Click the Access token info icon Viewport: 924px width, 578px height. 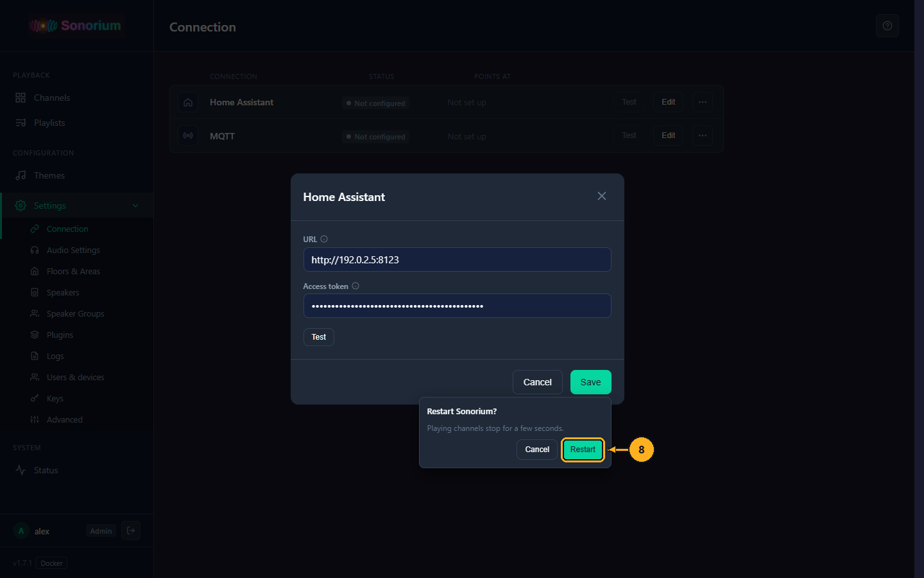tap(355, 286)
